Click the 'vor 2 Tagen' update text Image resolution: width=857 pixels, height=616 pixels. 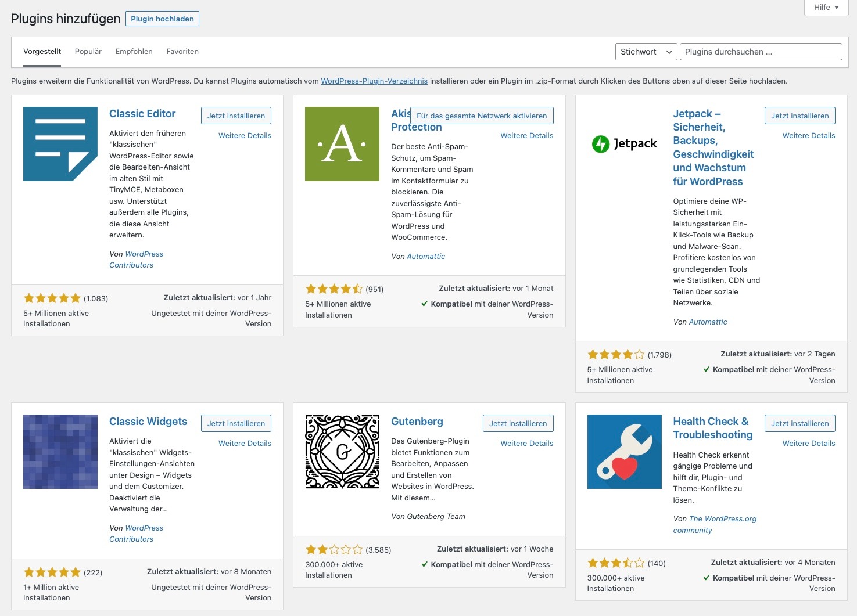tap(815, 354)
